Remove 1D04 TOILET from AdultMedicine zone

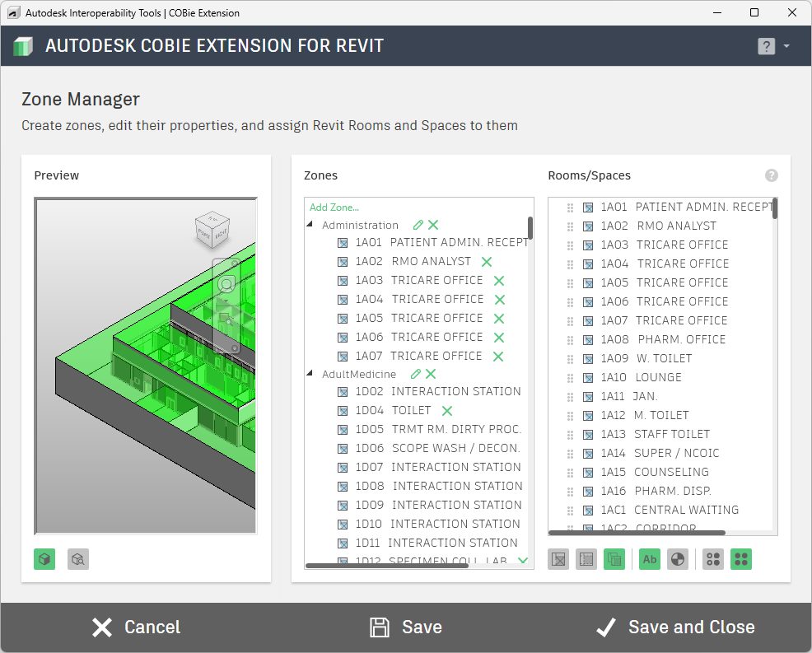(447, 411)
